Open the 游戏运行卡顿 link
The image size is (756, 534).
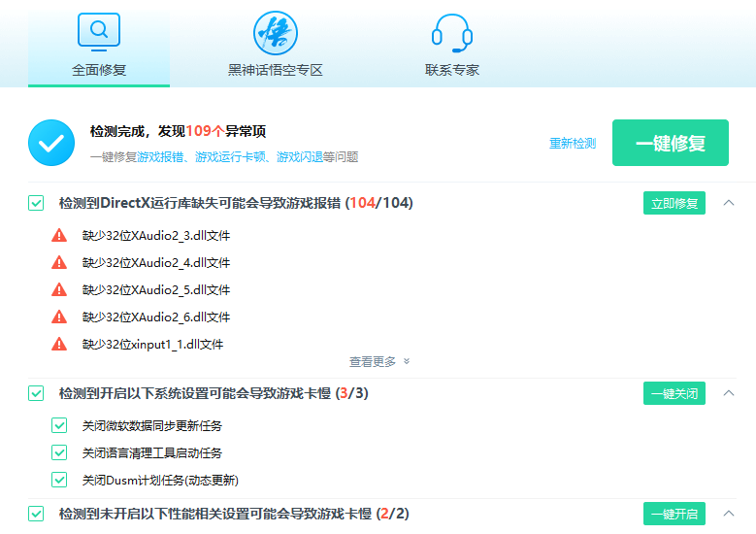point(230,156)
